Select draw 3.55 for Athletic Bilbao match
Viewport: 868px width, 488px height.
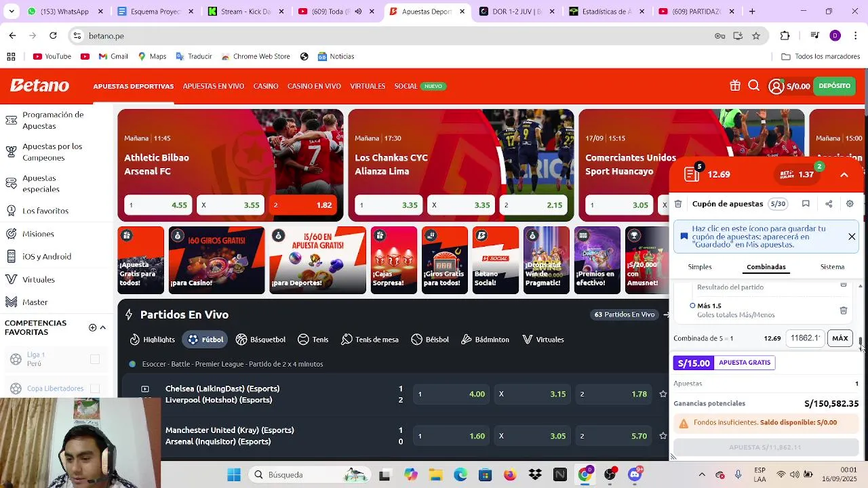coord(231,205)
